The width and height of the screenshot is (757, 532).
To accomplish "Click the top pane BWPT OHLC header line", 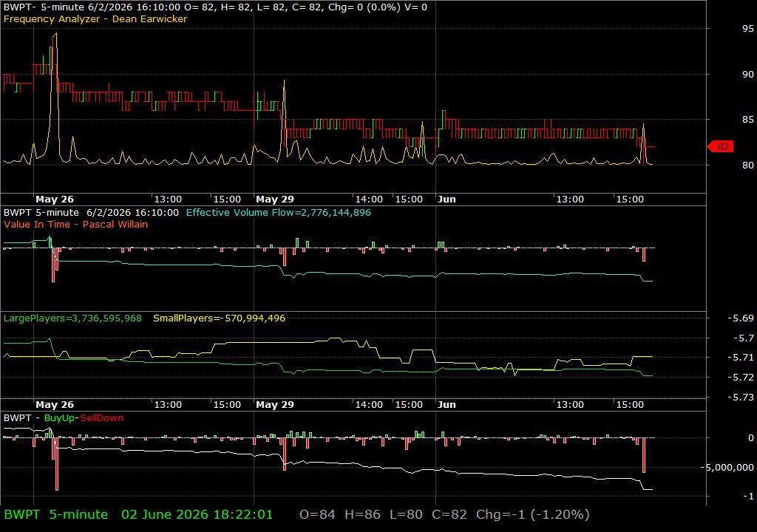I will 215,7.
